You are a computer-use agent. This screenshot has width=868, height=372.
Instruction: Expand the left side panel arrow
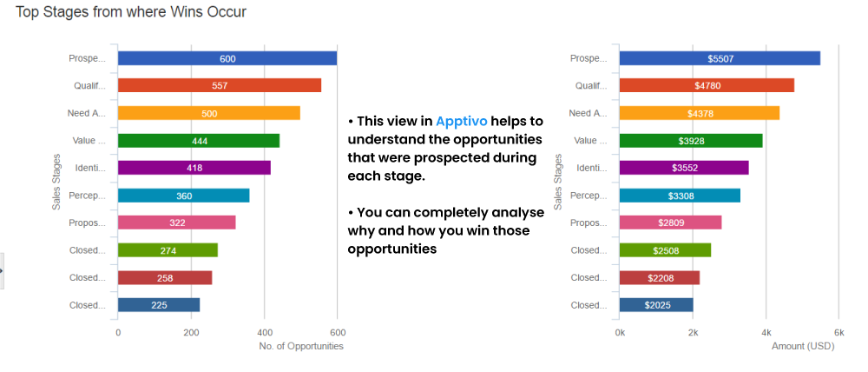click(x=3, y=271)
